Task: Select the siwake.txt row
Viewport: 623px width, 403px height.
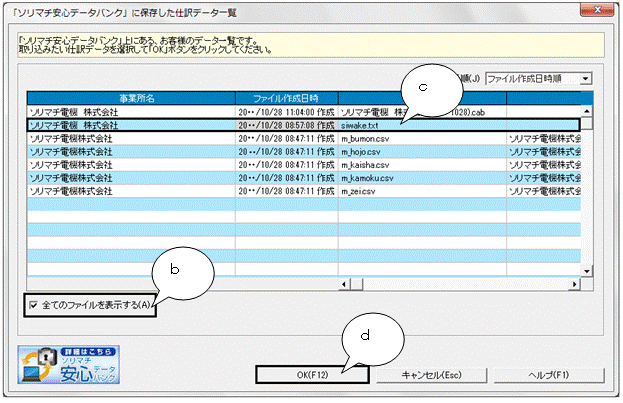Action: click(x=304, y=125)
